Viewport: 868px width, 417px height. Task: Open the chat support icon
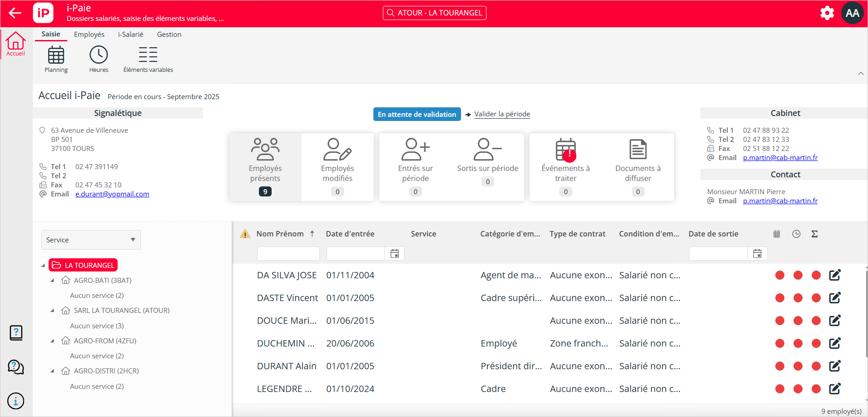click(16, 367)
